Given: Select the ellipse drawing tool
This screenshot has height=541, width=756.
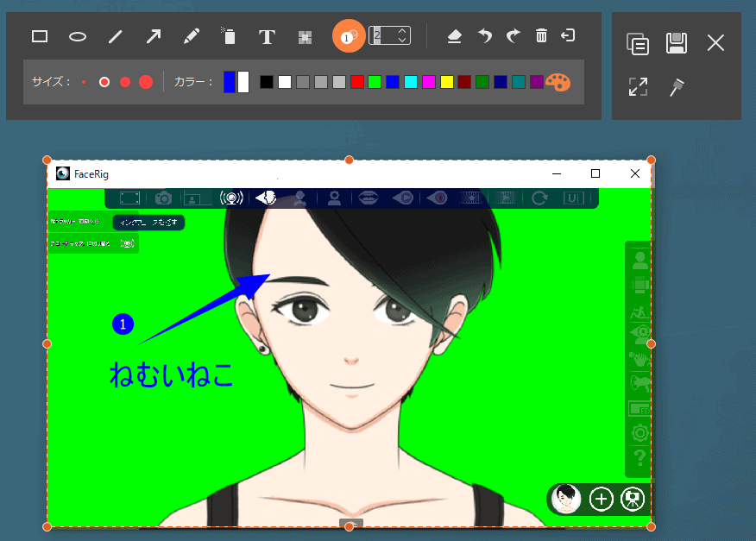Looking at the screenshot, I should [x=78, y=36].
